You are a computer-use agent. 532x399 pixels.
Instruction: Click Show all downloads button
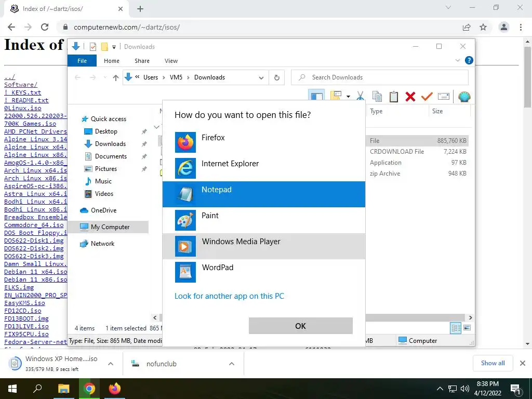pos(493,363)
